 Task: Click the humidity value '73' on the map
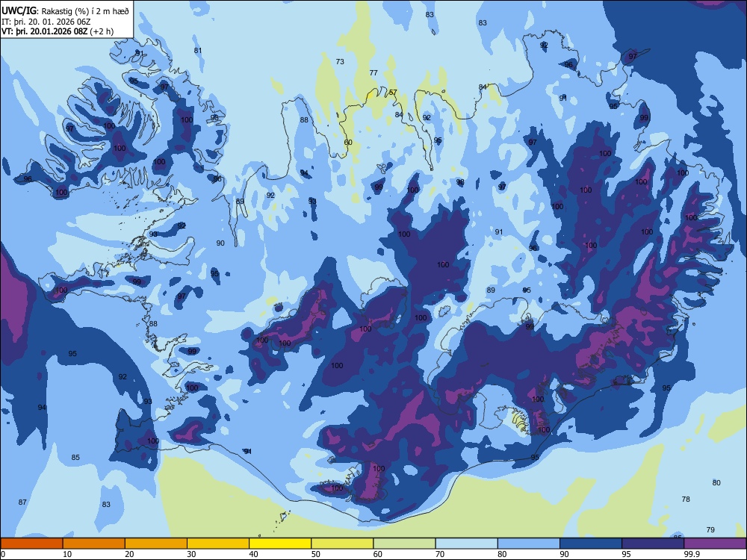point(340,61)
